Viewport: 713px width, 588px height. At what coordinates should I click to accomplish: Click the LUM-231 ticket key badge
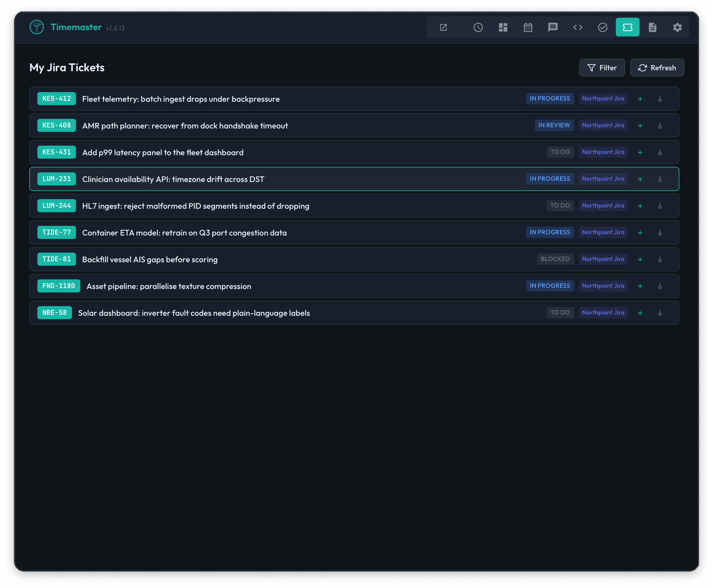click(57, 179)
